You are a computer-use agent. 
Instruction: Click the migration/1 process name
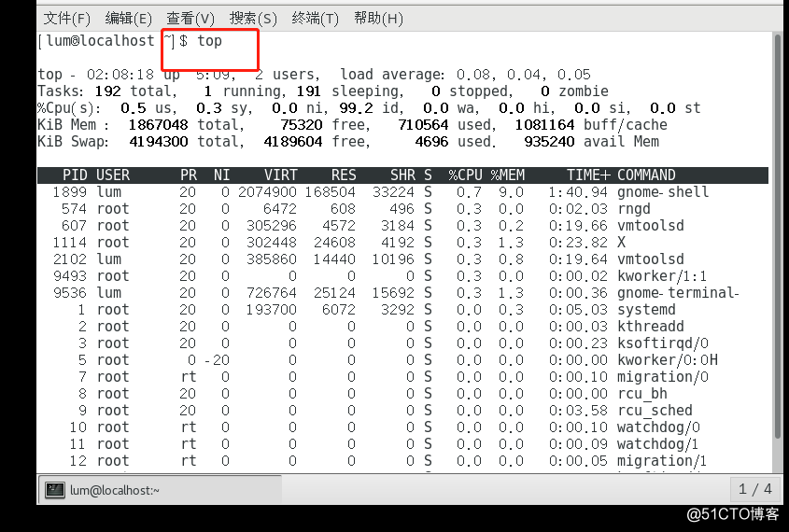(x=662, y=460)
